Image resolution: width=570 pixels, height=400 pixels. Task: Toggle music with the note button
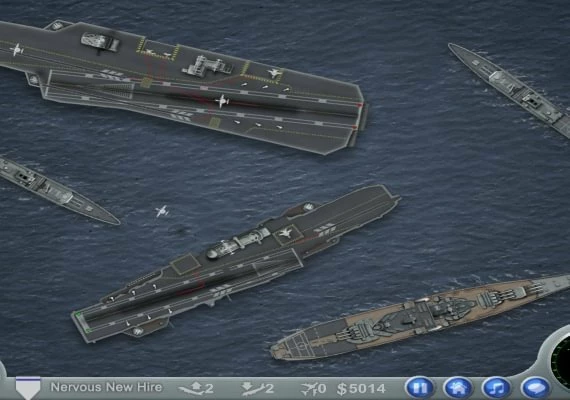tap(496, 388)
